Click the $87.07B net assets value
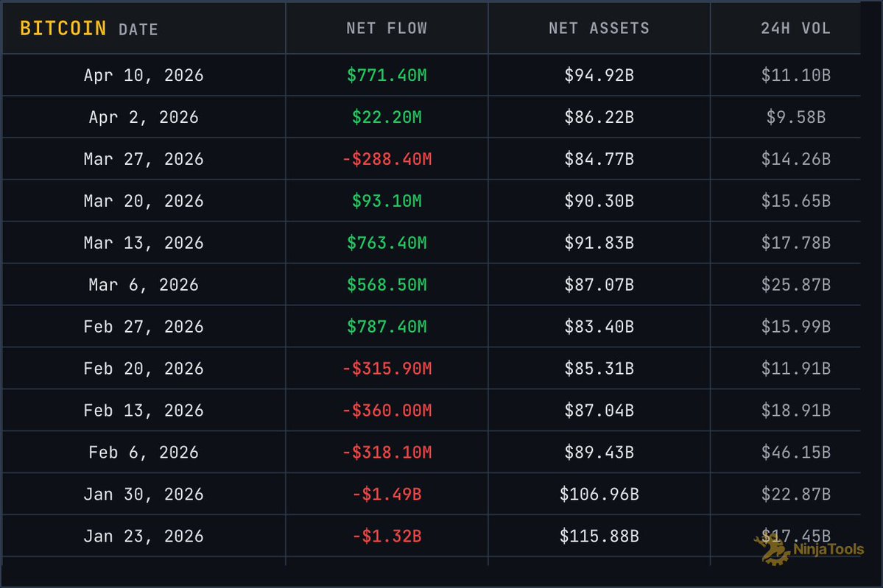 [599, 285]
